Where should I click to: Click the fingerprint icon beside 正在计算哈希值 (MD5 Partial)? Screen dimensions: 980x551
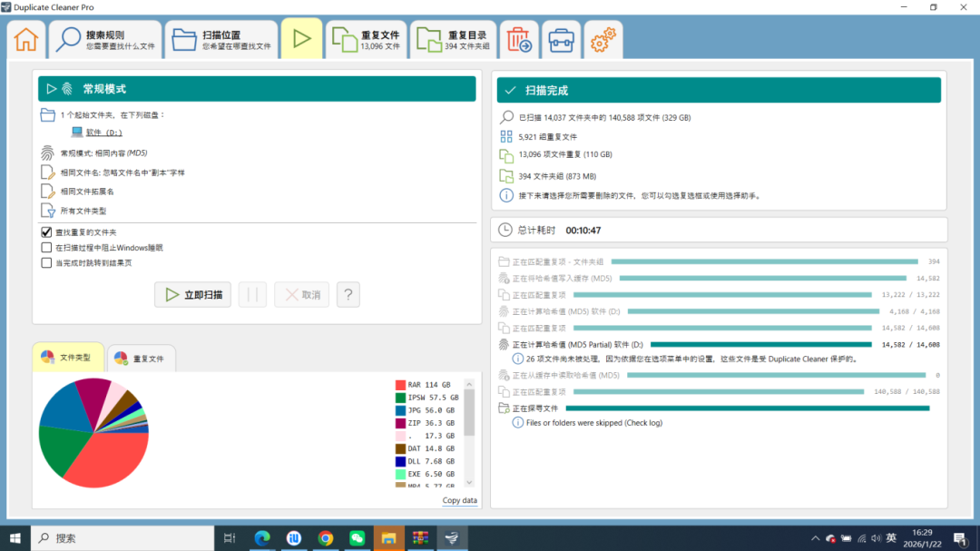[x=504, y=345]
